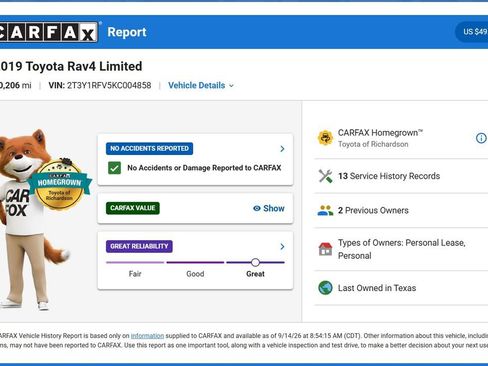Click Types of Owners Personal Lease text
The width and height of the screenshot is (488, 366).
tap(401, 249)
